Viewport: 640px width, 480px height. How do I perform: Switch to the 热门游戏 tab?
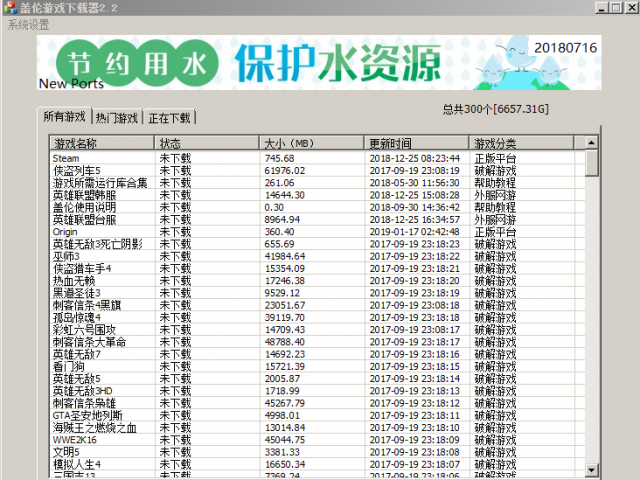[117, 118]
